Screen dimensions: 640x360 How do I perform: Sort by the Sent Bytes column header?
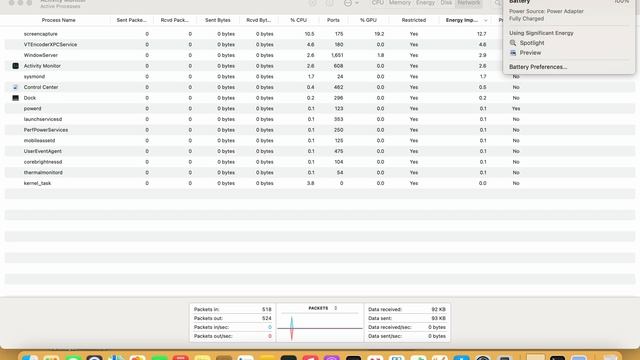[218, 20]
